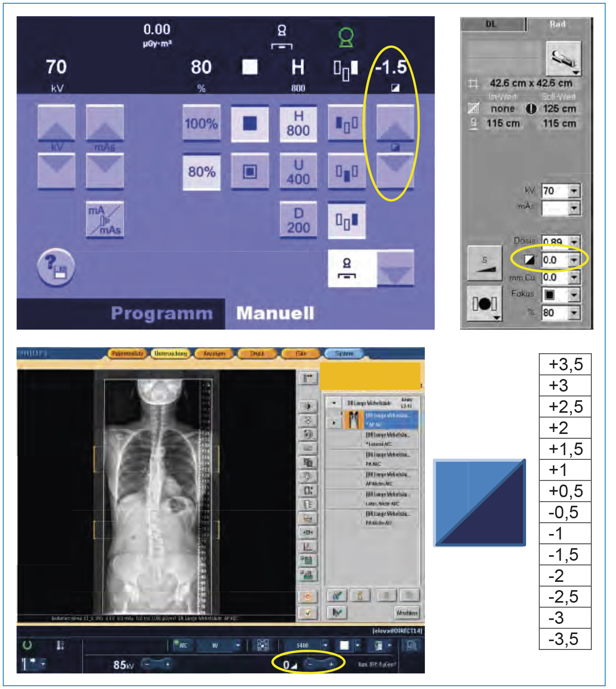Viewport: 616px width, 689px height.
Task: Select the 80% power option
Action: click(201, 172)
